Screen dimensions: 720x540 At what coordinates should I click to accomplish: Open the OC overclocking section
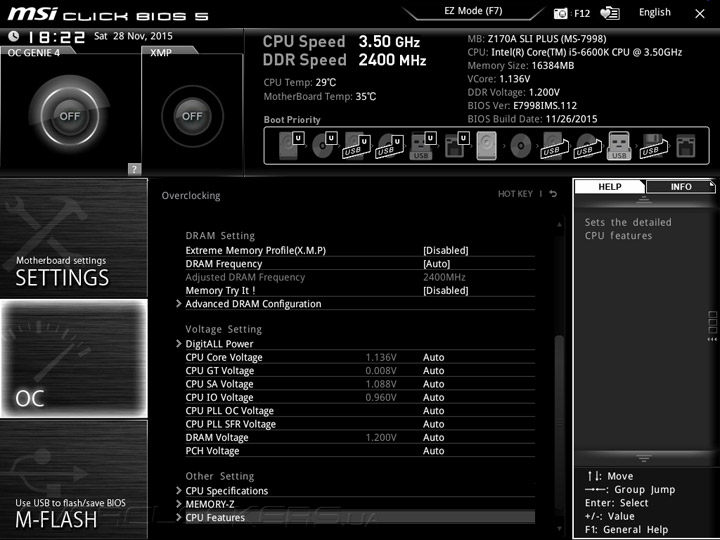[73, 359]
